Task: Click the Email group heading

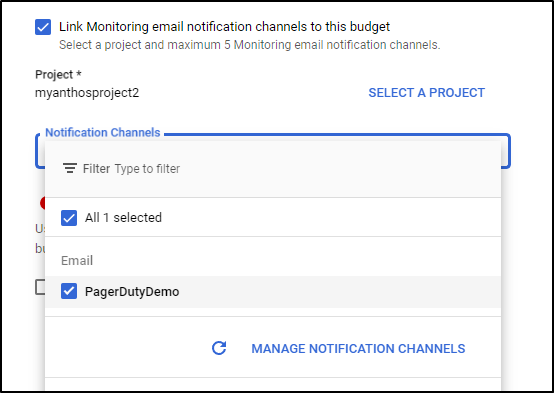Action: click(x=77, y=260)
